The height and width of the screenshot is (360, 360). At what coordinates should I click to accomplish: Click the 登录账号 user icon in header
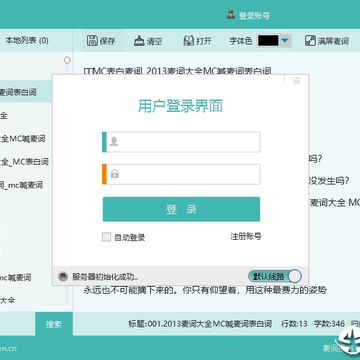pos(231,14)
